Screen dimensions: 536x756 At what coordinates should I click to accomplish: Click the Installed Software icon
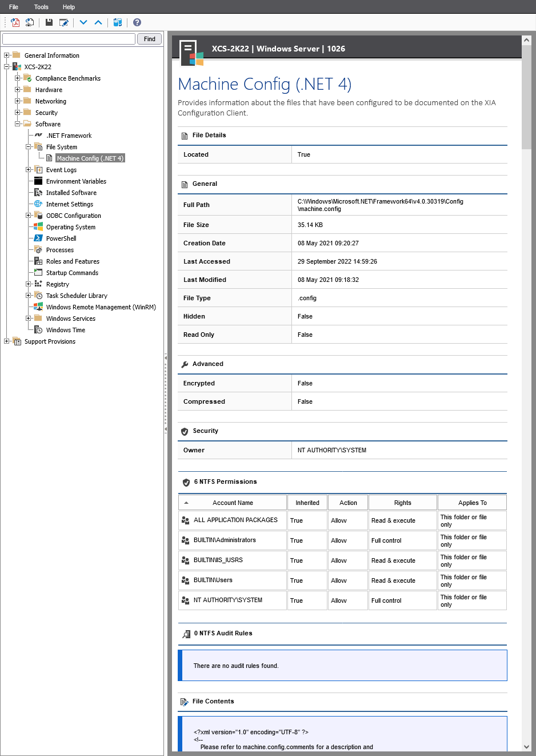pos(38,193)
